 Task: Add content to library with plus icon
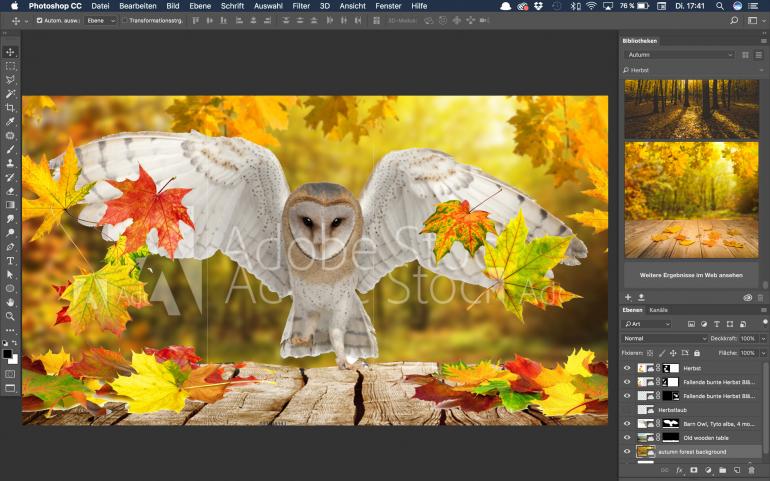(x=628, y=297)
